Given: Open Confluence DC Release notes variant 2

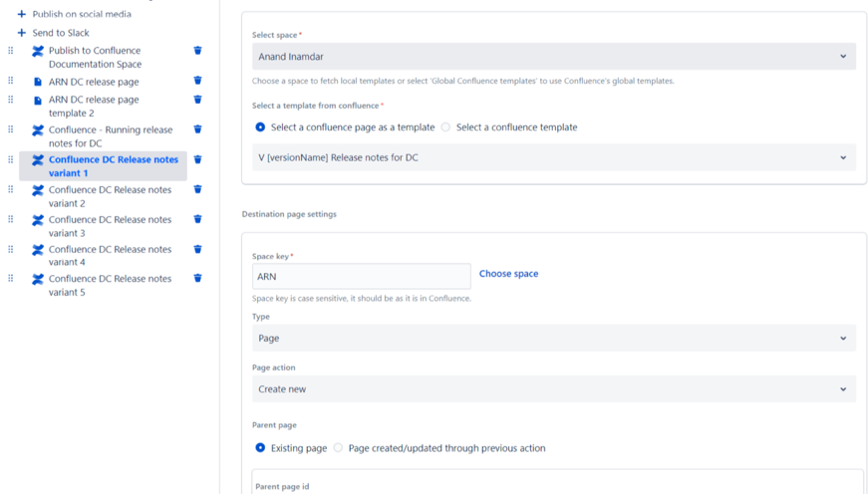Looking at the screenshot, I should tap(110, 196).
